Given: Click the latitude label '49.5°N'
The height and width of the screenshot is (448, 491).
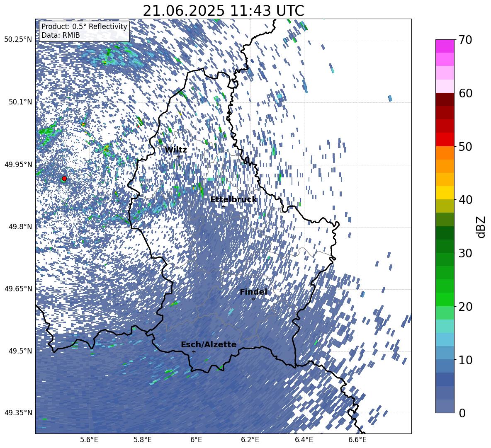Looking at the screenshot, I should pos(20,351).
